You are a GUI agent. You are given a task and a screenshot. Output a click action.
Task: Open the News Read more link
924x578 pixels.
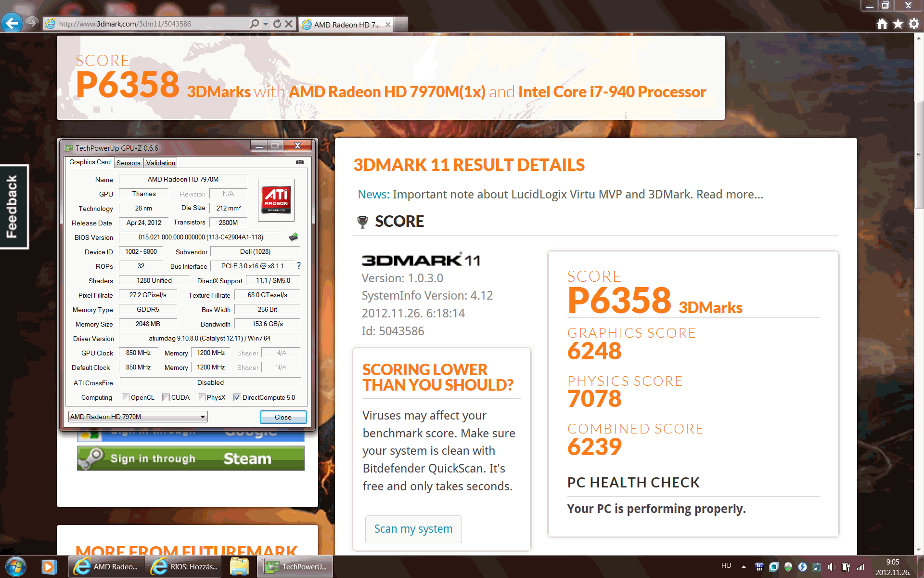coord(730,194)
